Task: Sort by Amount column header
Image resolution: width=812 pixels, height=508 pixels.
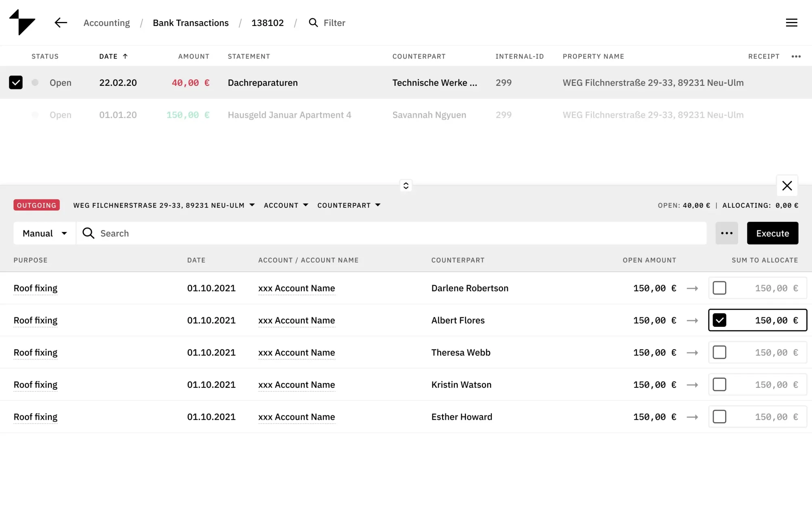Action: click(x=194, y=56)
